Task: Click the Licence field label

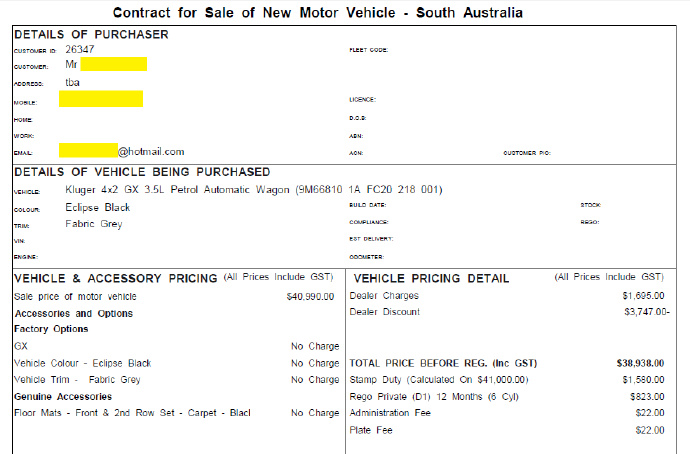Action: pyautogui.click(x=362, y=100)
